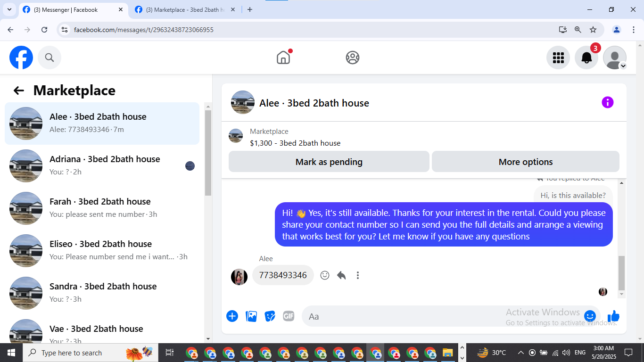The height and width of the screenshot is (362, 644).
Task: Click the quoted 'Hi, is this available?' bubble
Action: tap(573, 195)
